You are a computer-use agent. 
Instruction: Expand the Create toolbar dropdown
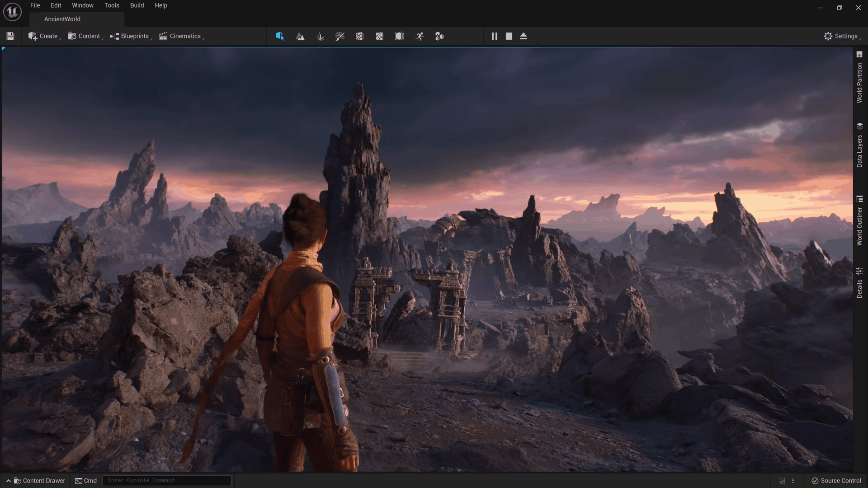pos(44,36)
